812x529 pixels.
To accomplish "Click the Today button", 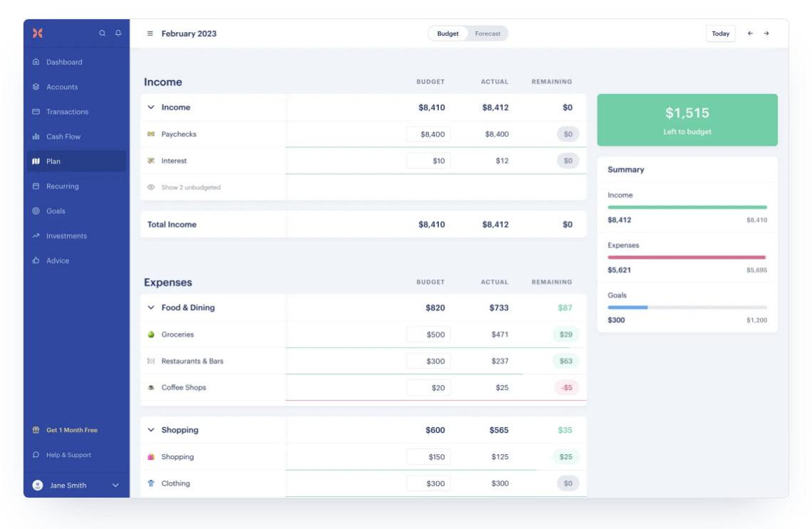I will pos(721,33).
